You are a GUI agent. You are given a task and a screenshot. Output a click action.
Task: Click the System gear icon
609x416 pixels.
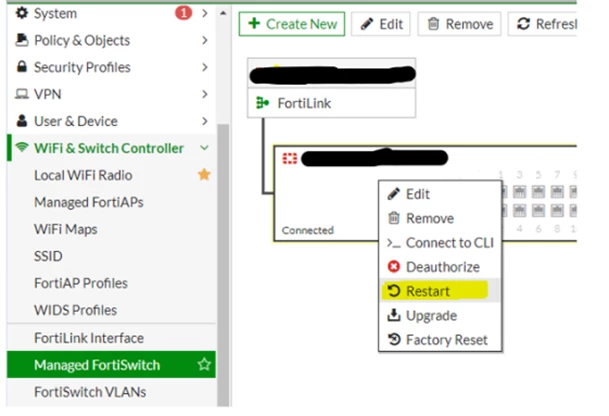click(x=22, y=13)
